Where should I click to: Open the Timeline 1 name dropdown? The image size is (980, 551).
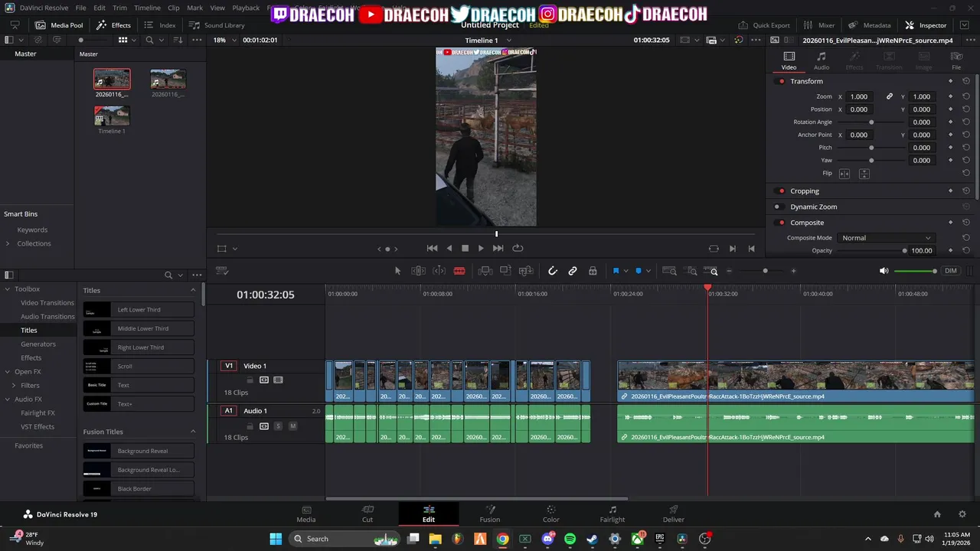coord(488,40)
